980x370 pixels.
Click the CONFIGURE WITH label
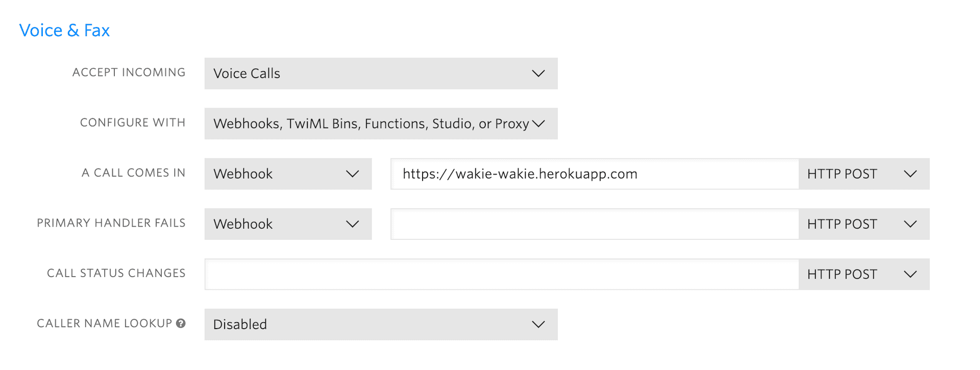coord(133,122)
